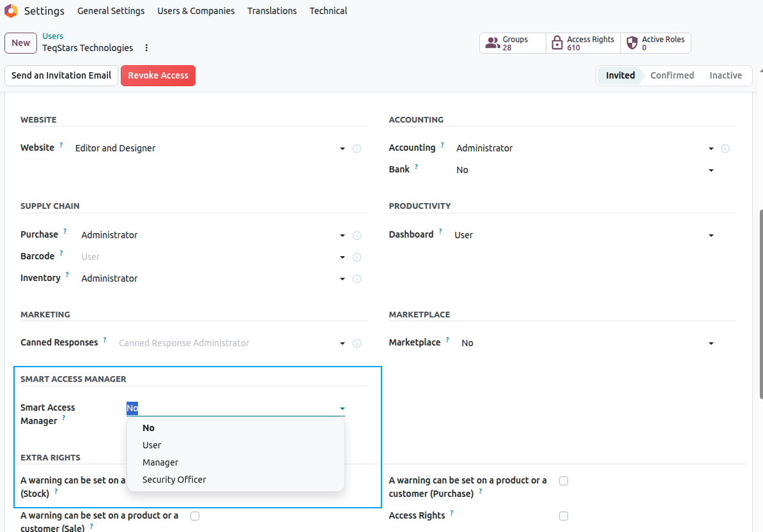
Task: Choose Manager in Smart Access Manager list
Action: [x=236, y=462]
